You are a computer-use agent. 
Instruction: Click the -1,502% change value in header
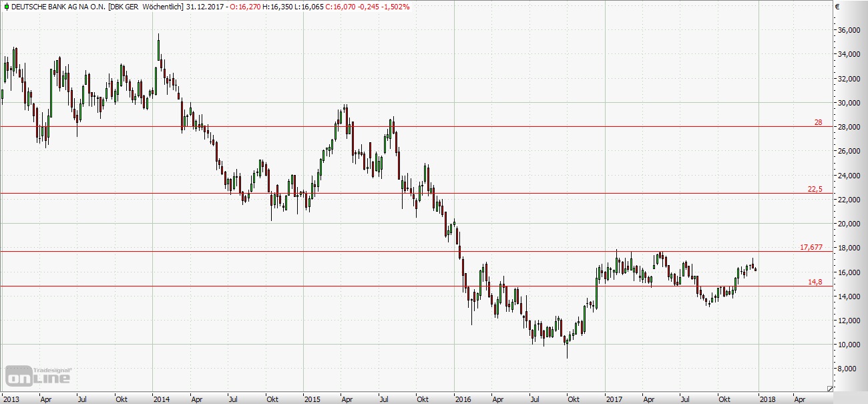coord(395,6)
